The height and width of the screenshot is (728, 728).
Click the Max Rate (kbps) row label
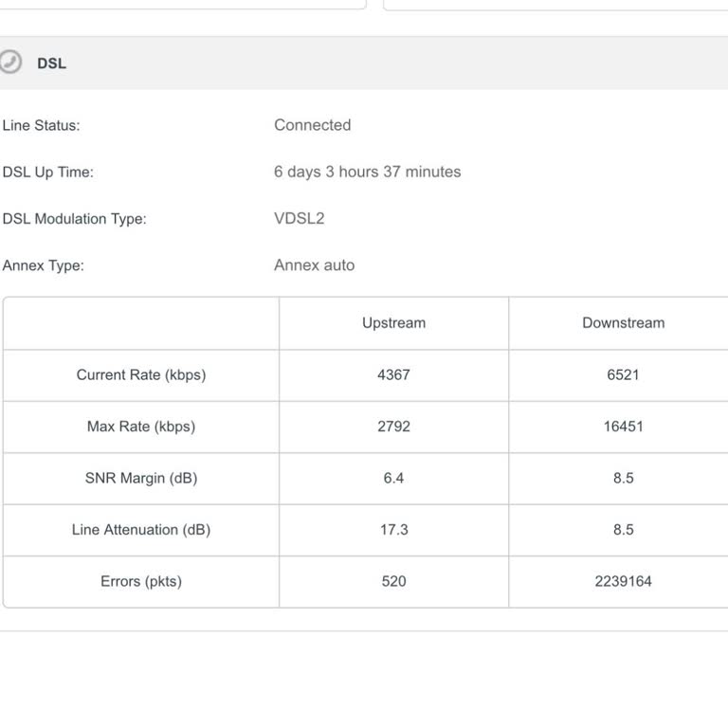point(140,427)
